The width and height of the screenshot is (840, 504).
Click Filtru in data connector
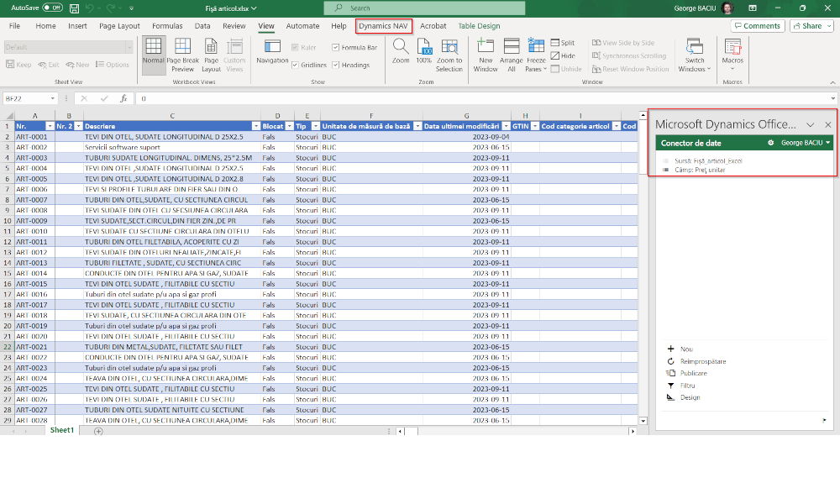[x=687, y=386]
